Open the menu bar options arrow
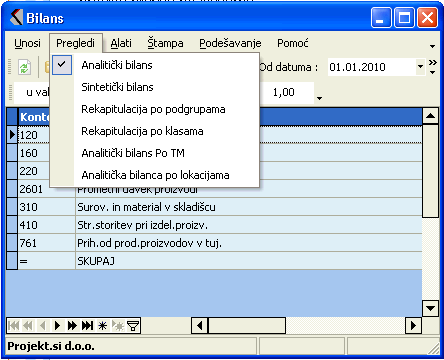This screenshot has width=444, height=360. [432, 46]
